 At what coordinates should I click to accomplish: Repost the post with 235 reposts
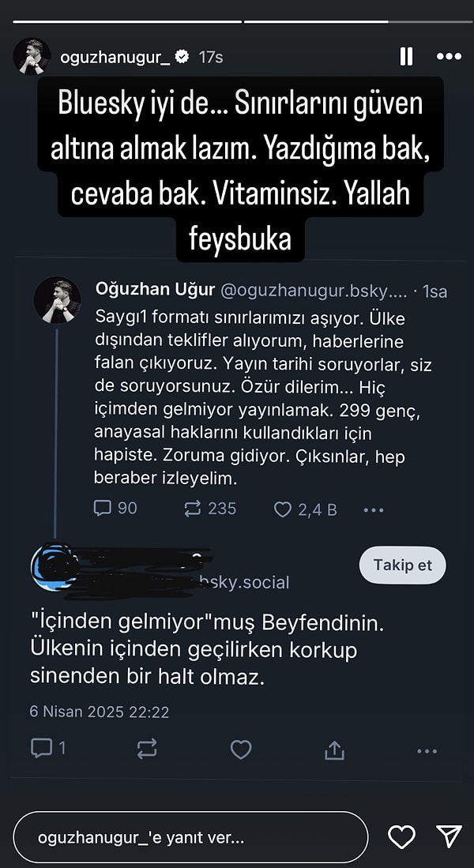point(194,509)
